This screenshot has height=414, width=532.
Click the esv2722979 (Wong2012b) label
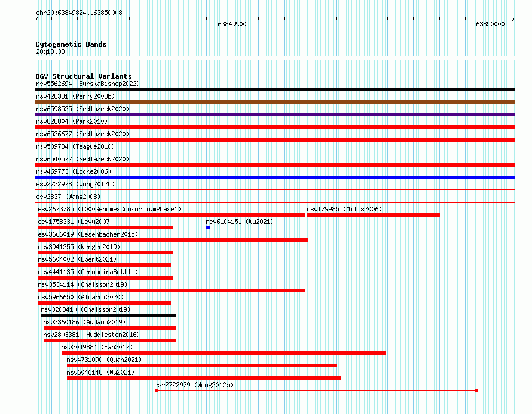pos(194,385)
